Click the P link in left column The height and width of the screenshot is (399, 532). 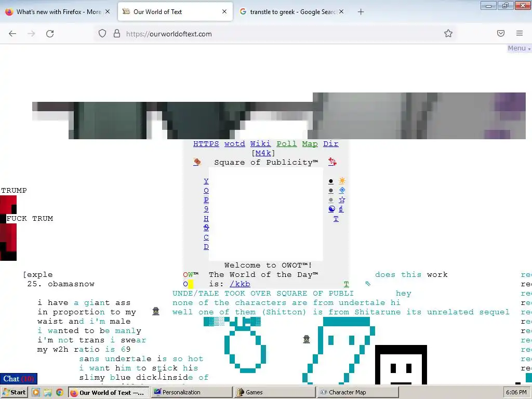(206, 200)
